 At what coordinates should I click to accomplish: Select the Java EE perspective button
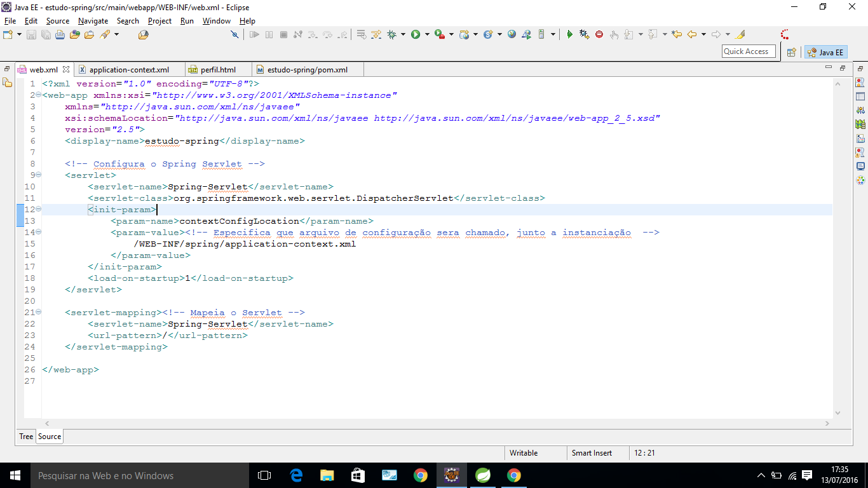(826, 52)
